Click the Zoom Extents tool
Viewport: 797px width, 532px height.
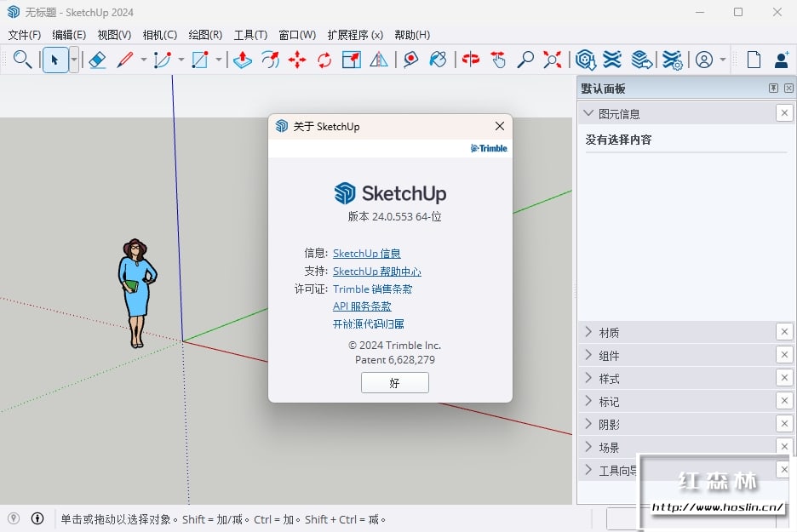[x=552, y=60]
